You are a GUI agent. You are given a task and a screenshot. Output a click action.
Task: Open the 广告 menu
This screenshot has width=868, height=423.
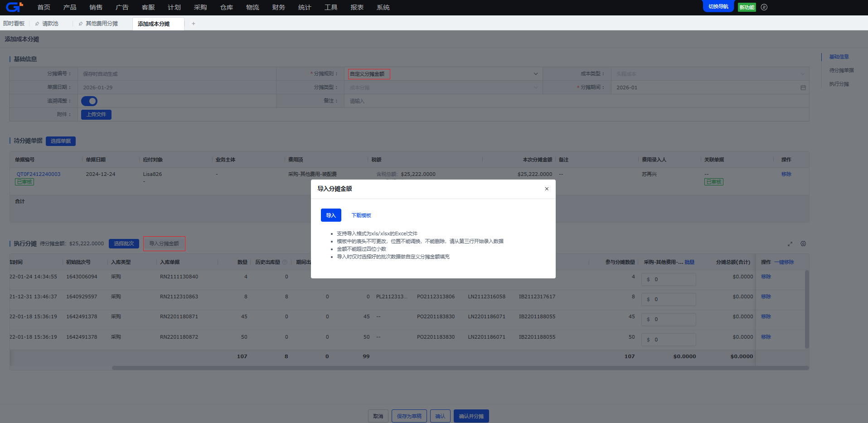click(x=122, y=7)
